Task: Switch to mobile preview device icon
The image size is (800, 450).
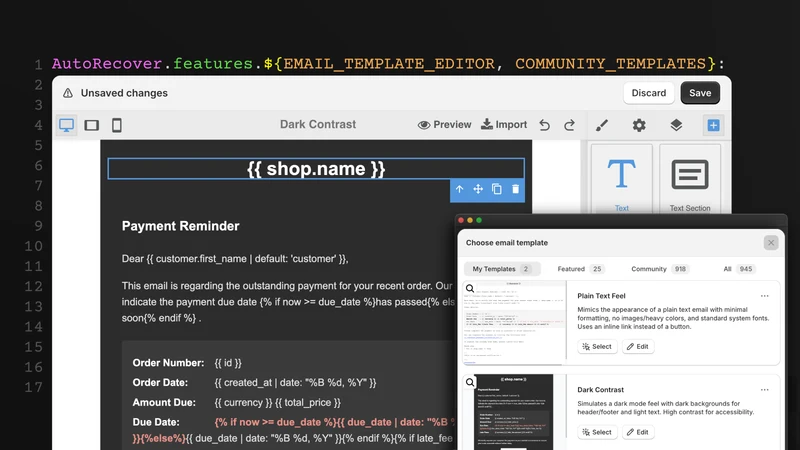Action: (117, 125)
